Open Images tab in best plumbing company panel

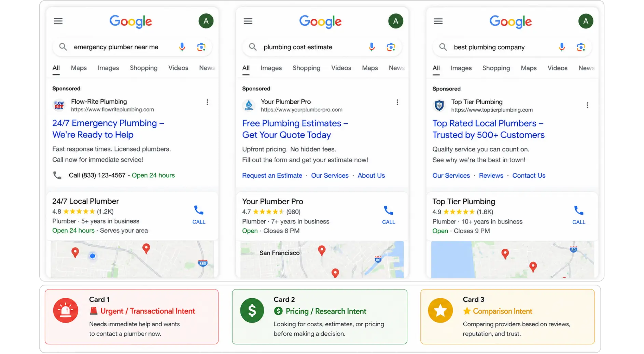(x=461, y=68)
